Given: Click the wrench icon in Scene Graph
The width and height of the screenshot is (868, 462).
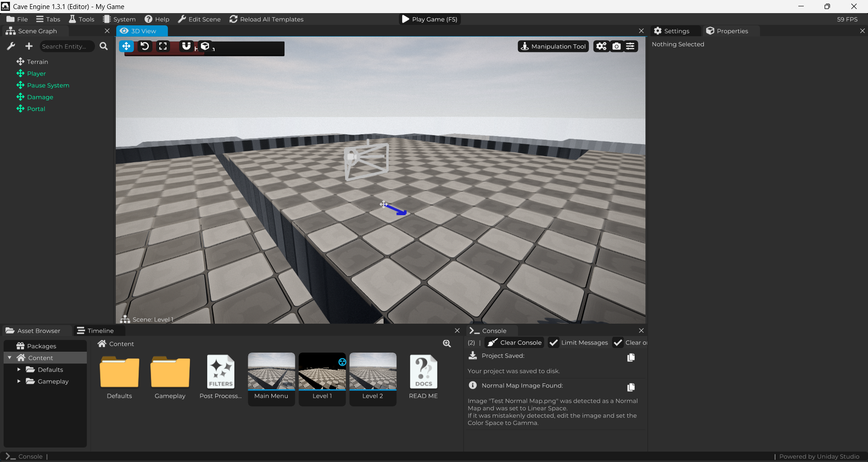Looking at the screenshot, I should coord(11,46).
